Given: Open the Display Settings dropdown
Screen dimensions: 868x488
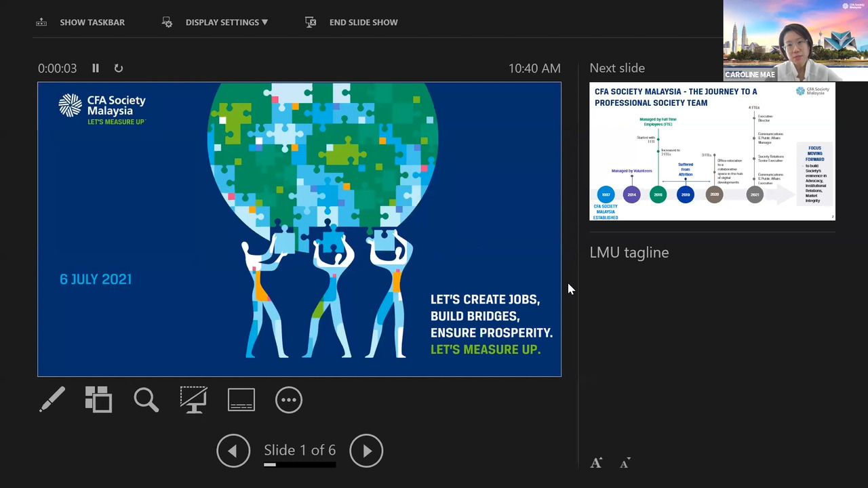Looking at the screenshot, I should [x=226, y=22].
